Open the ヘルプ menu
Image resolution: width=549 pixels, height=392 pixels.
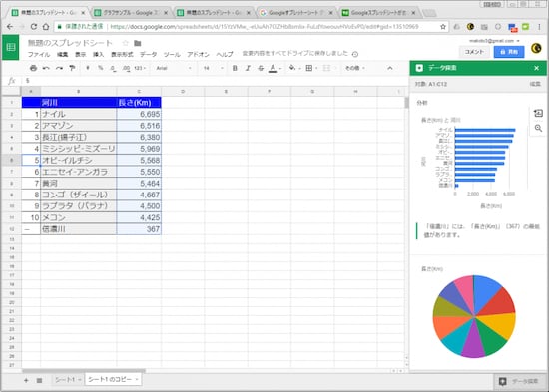point(225,54)
